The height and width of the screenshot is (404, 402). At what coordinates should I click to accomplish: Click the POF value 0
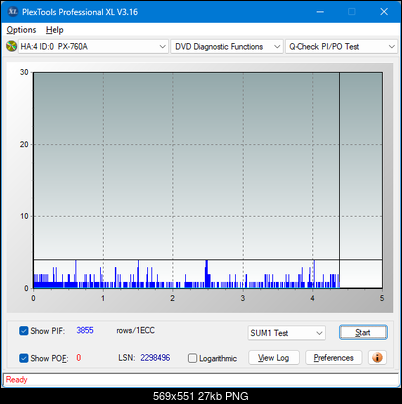coord(79,358)
